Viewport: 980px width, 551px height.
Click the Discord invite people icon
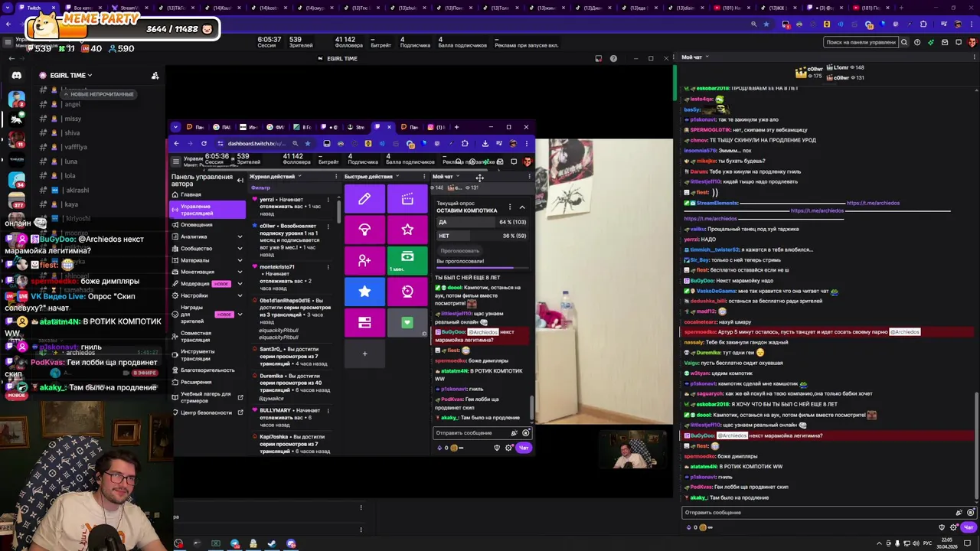(x=155, y=76)
